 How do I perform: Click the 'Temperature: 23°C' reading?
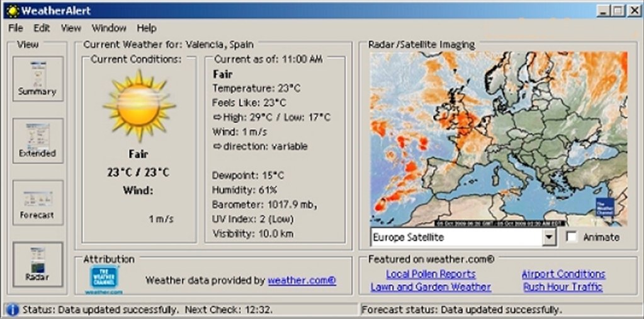click(x=256, y=88)
